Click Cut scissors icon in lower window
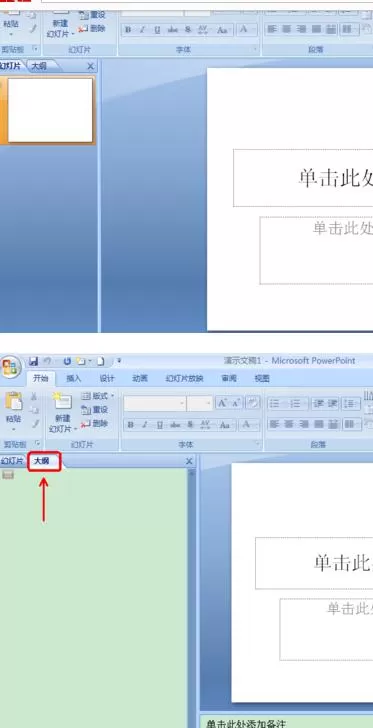The height and width of the screenshot is (728, 373). point(34,396)
